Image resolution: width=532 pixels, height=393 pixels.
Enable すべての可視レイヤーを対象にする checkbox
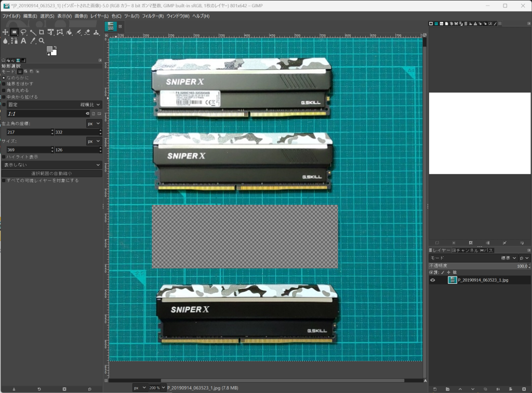(x=4, y=180)
